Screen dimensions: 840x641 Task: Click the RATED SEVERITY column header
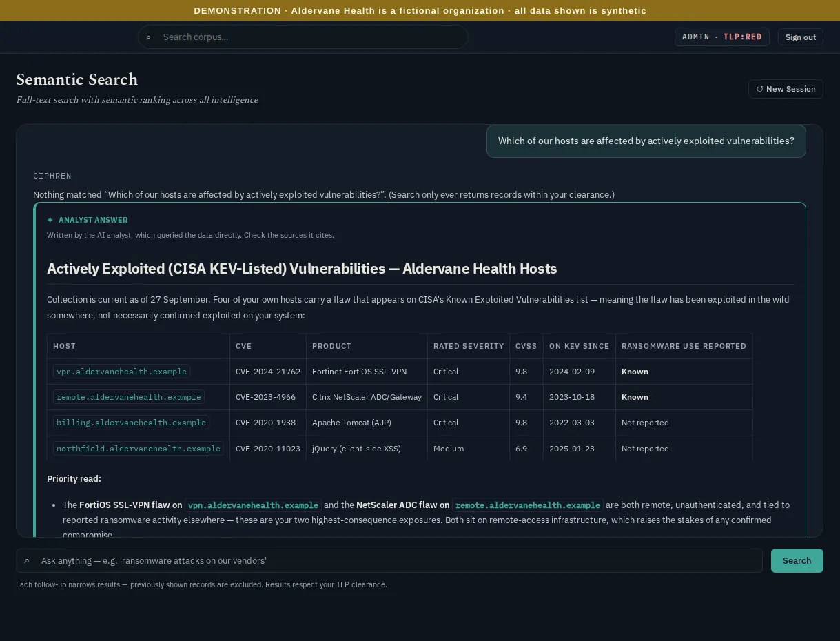pos(469,346)
